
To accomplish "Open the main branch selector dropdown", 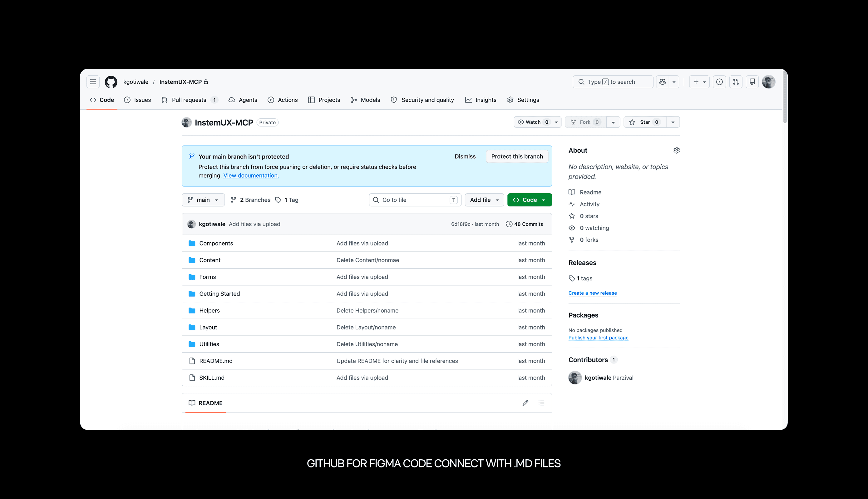I will pyautogui.click(x=203, y=200).
